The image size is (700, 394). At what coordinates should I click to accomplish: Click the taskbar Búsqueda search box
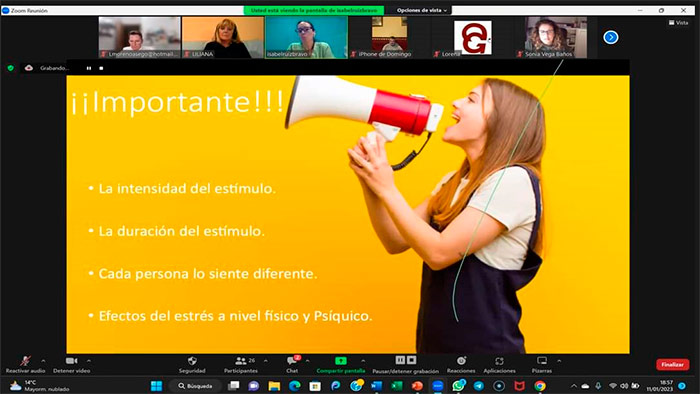click(195, 386)
